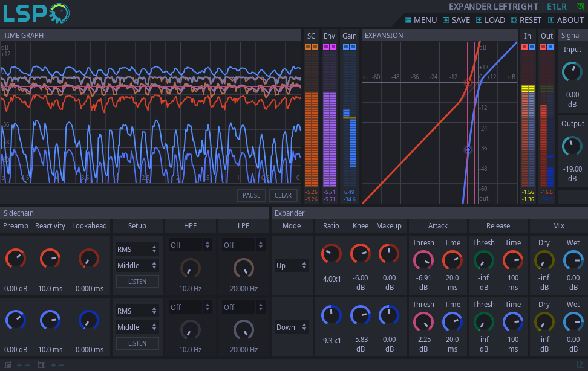Open the ABOUT item
Viewport: 588px width, 371px height.
pos(566,20)
